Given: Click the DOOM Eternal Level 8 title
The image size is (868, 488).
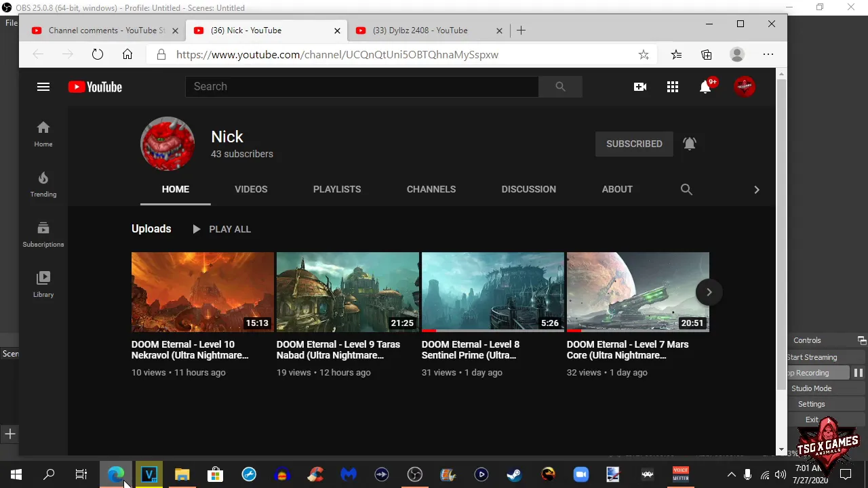Looking at the screenshot, I should pos(471,350).
